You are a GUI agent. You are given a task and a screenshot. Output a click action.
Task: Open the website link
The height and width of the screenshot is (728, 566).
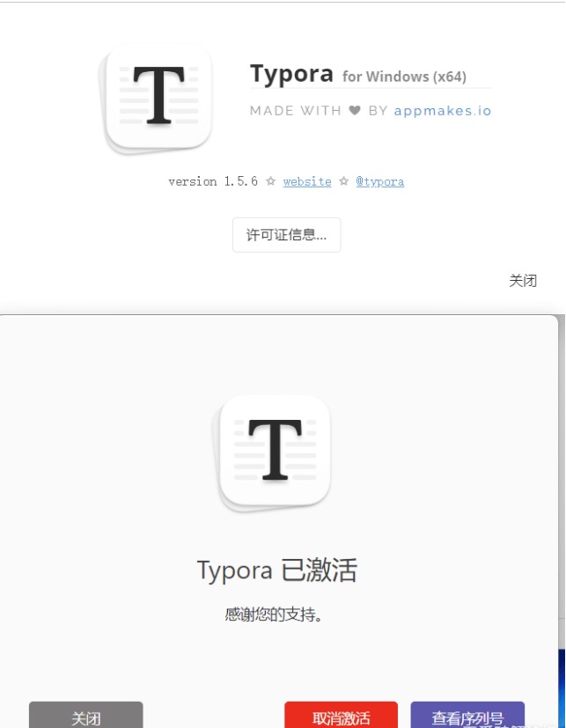pyautogui.click(x=307, y=181)
